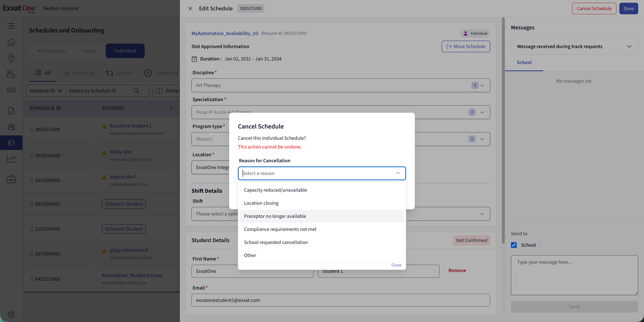Open the Schedule ID search-type dropdown
644x322 pixels.
[46, 91]
